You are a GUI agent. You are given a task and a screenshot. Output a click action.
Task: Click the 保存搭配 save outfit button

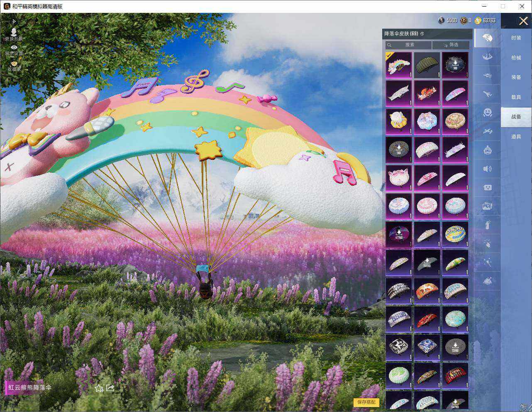point(366,402)
